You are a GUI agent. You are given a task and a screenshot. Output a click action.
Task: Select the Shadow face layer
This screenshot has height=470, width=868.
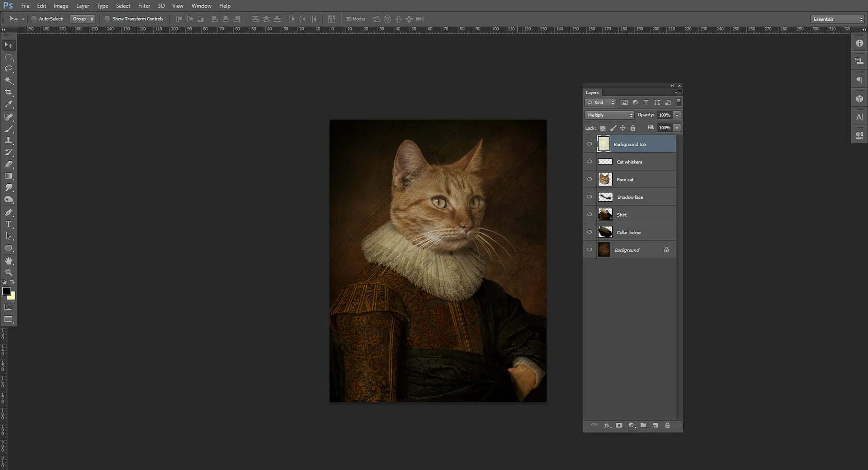tap(630, 197)
